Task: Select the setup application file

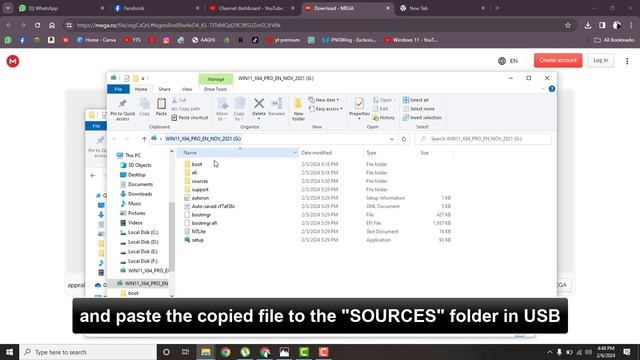Action: [x=198, y=240]
